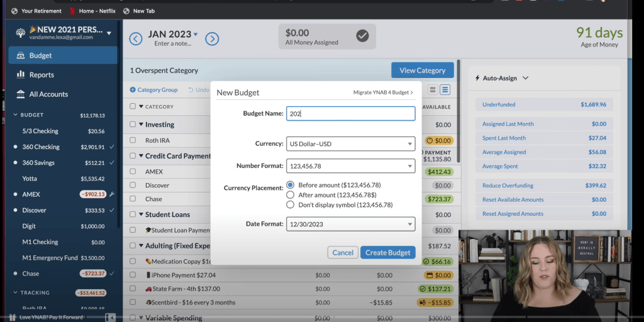Click the YNAB tree logo icon

tap(21, 33)
